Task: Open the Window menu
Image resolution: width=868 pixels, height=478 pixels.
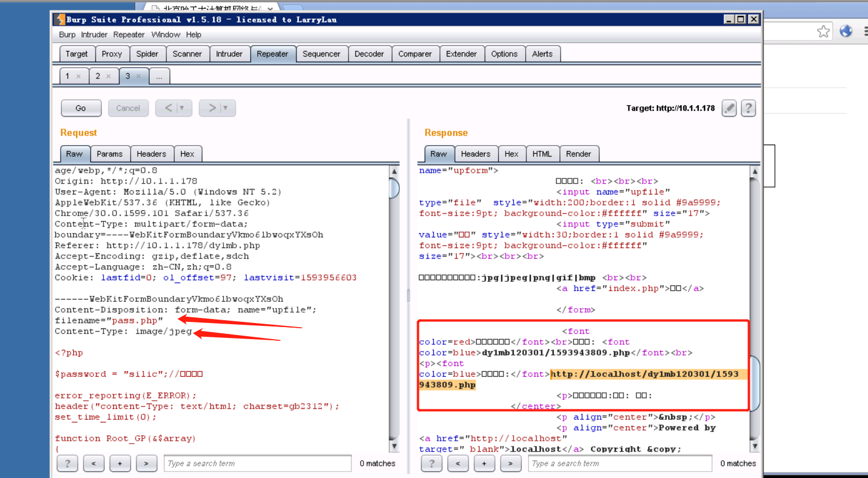Action: (x=166, y=35)
